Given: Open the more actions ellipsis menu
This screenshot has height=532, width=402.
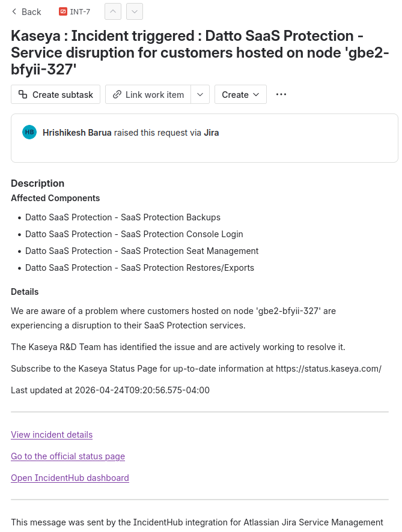Looking at the screenshot, I should (281, 94).
